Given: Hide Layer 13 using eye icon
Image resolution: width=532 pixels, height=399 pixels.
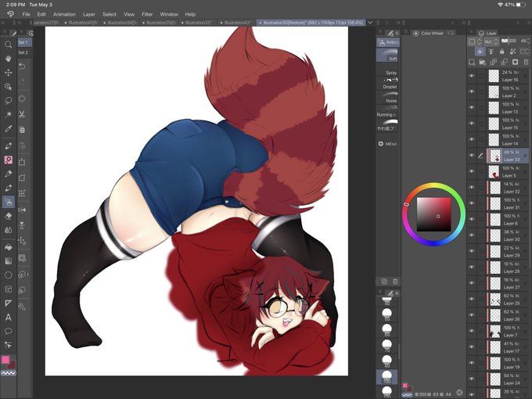Looking at the screenshot, I should tap(472, 107).
